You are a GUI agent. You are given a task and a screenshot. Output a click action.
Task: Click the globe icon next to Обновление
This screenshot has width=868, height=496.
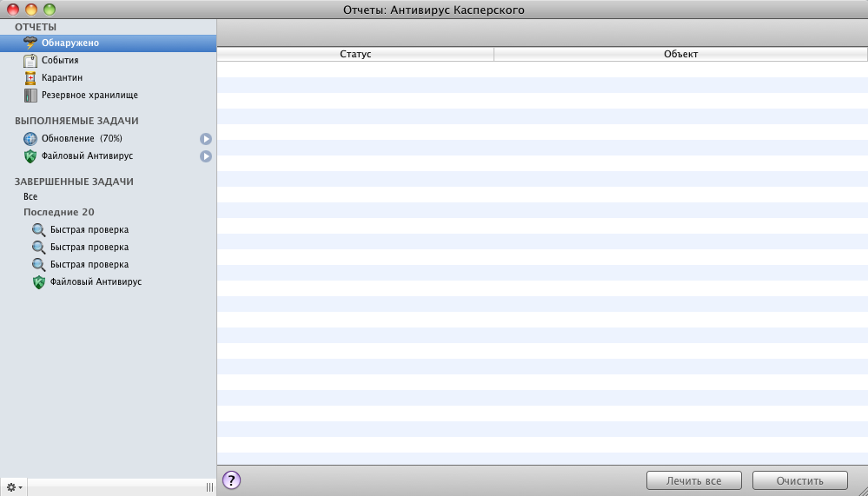30,138
